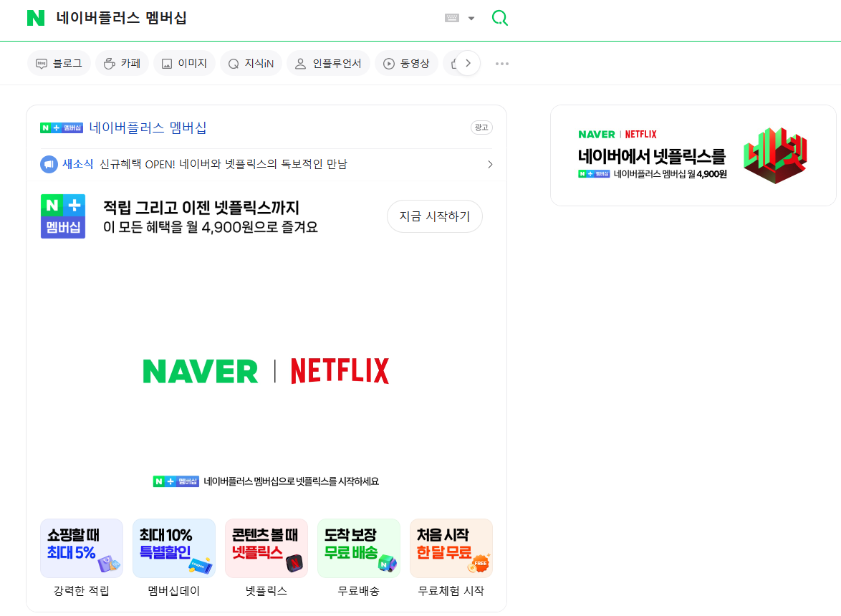
Task: Open the 쇼핑할 때 최대 5% card
Action: click(82, 548)
